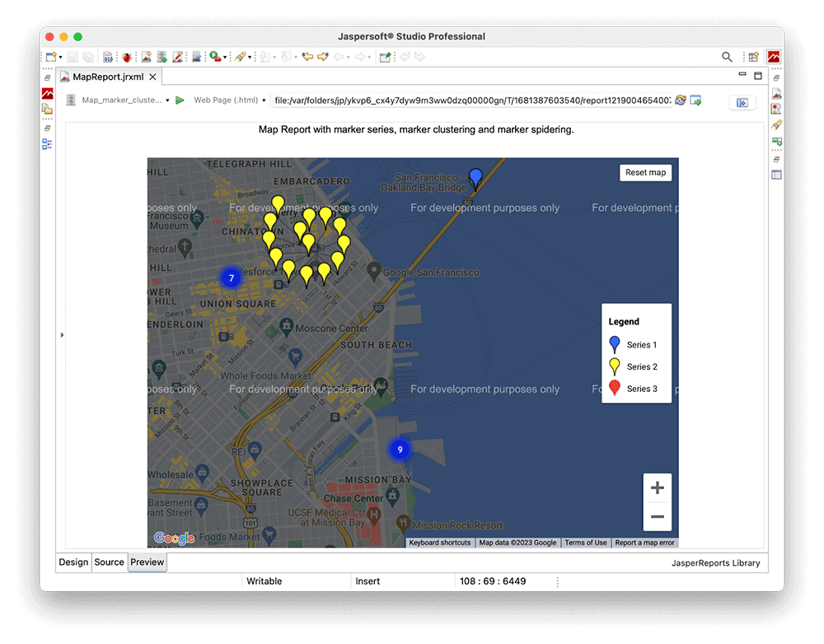Click the green play preview button
Screen dimensions: 824x644
coord(180,100)
